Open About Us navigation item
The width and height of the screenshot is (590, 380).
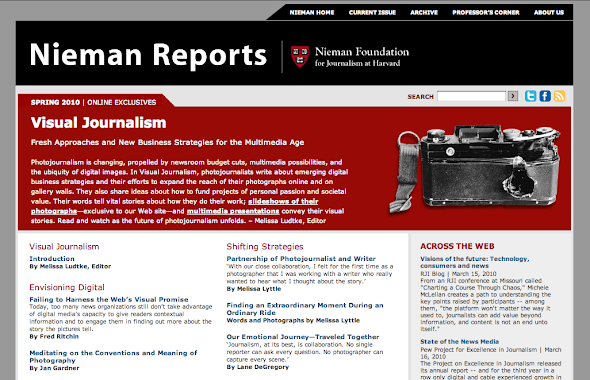point(549,12)
